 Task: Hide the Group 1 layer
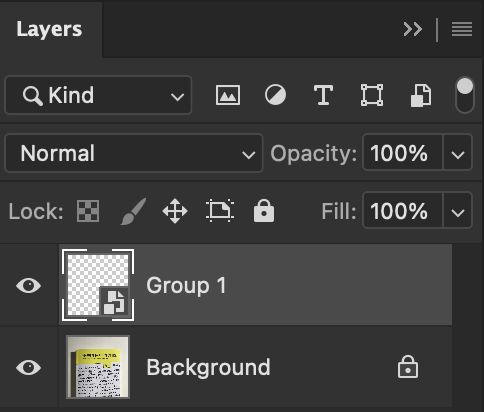(29, 286)
